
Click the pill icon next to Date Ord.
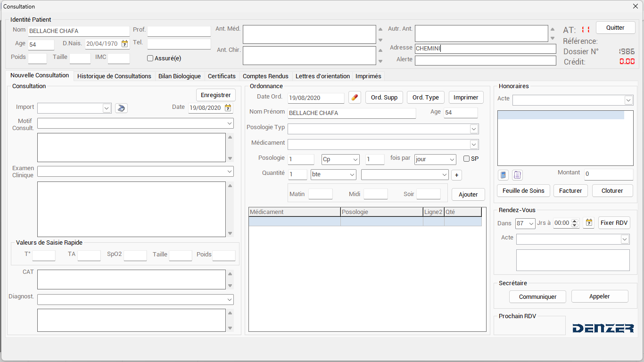(x=355, y=98)
